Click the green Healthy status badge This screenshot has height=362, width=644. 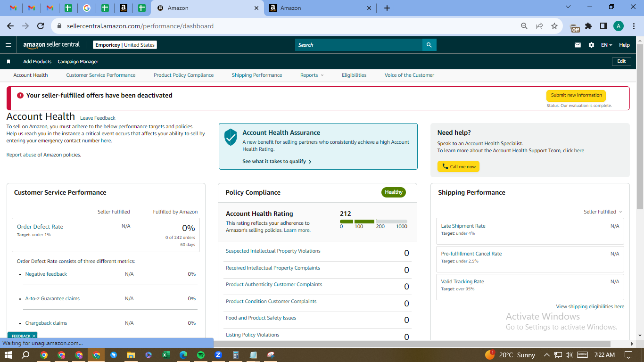click(x=394, y=192)
